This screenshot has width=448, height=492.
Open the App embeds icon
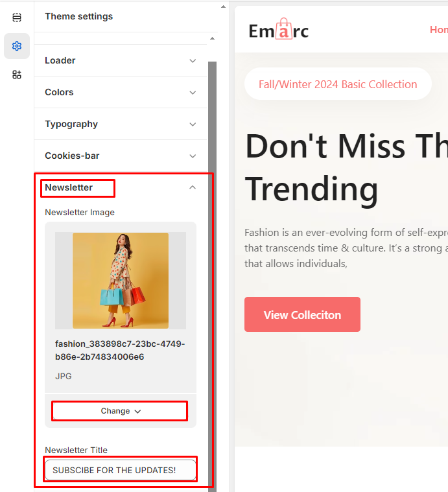point(17,75)
